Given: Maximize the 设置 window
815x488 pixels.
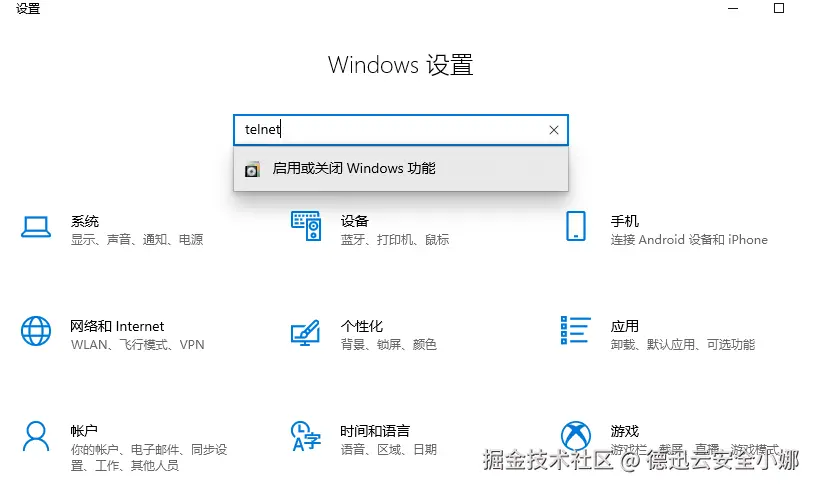Looking at the screenshot, I should point(779,8).
